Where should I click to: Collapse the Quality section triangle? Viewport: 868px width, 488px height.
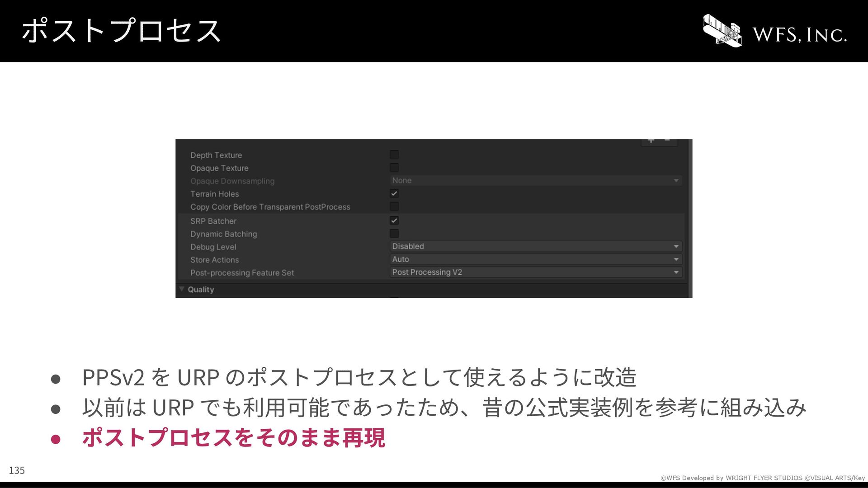pos(182,289)
